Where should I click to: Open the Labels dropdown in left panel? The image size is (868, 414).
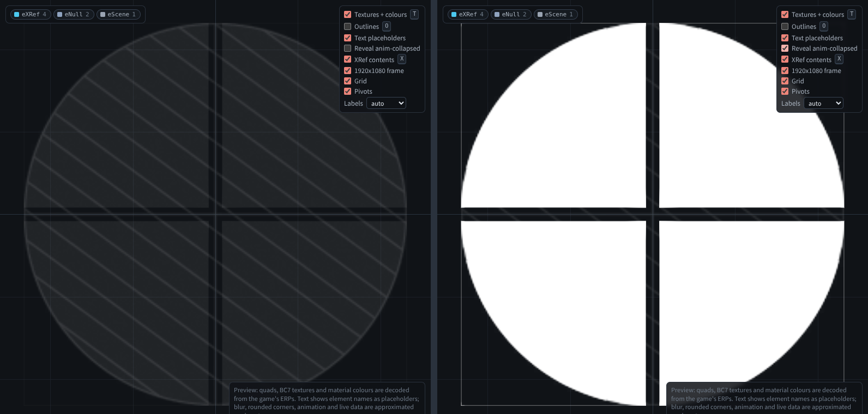[386, 103]
